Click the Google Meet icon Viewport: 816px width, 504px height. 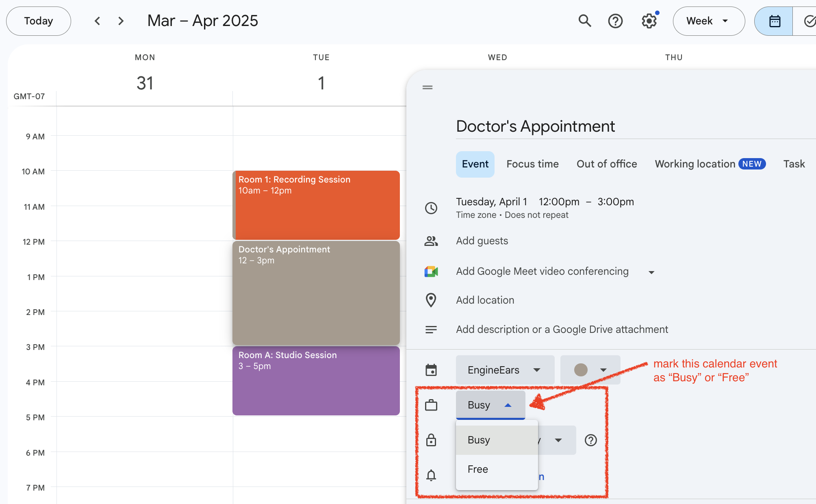(431, 272)
